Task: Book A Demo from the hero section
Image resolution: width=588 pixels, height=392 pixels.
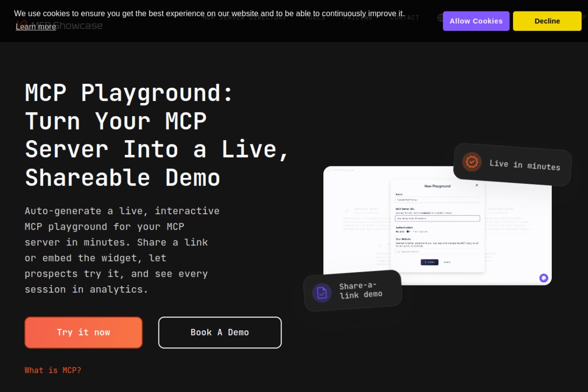Action: (x=220, y=332)
